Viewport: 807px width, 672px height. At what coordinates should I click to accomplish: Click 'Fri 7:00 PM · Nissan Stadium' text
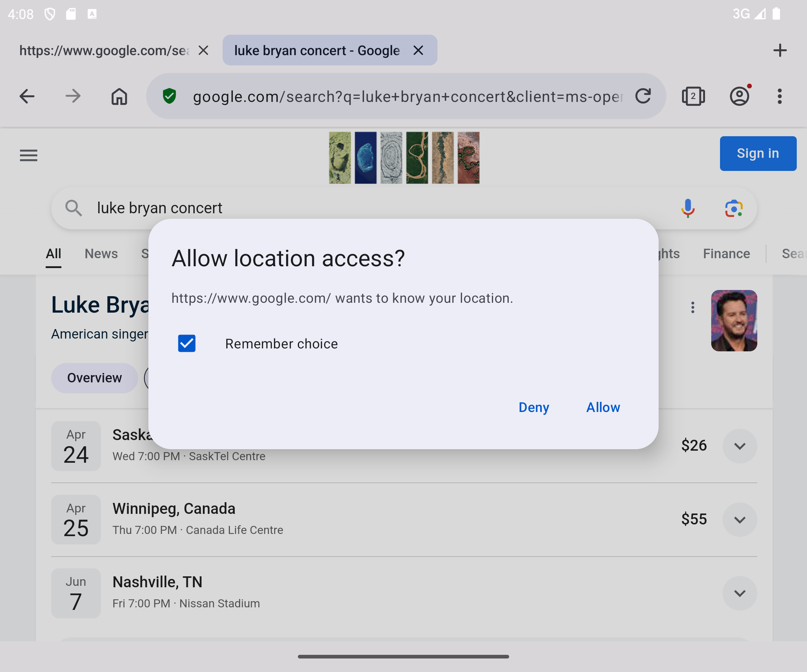[x=186, y=604]
